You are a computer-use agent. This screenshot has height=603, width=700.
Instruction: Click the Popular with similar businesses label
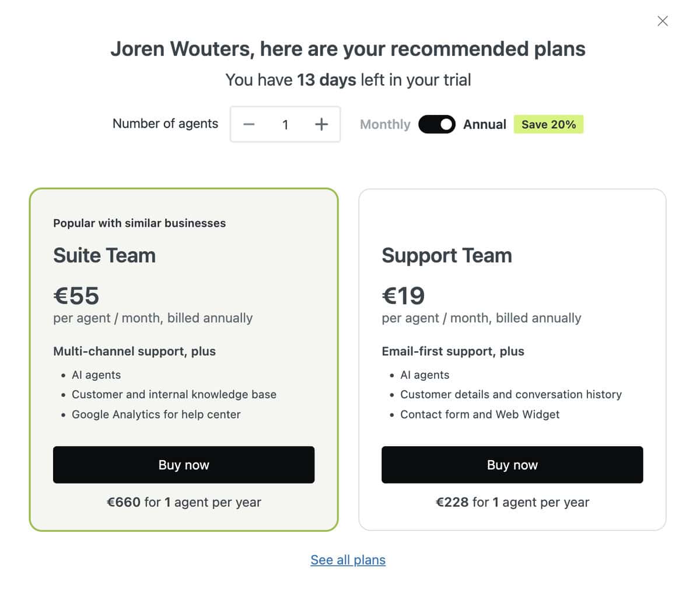139,223
